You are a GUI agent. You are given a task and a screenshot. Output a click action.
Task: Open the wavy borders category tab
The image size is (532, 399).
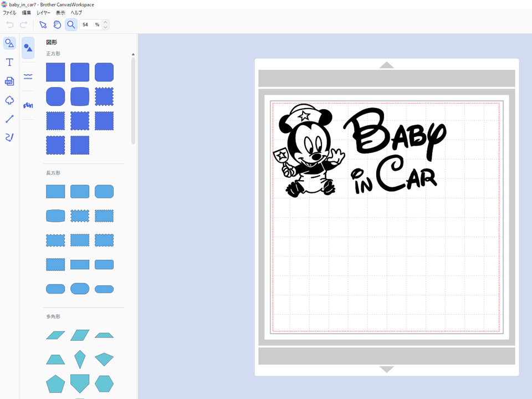[x=28, y=76]
